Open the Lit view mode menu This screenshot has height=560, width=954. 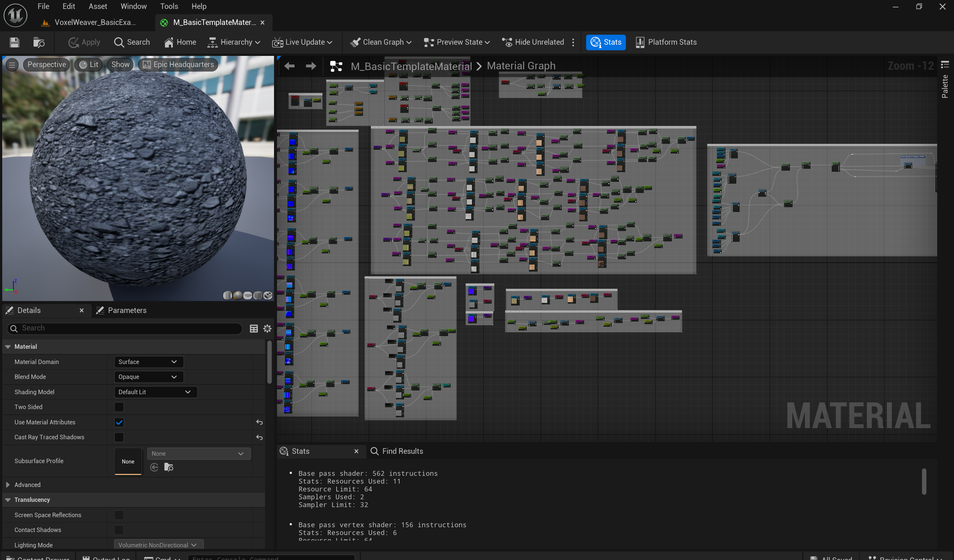coord(89,65)
